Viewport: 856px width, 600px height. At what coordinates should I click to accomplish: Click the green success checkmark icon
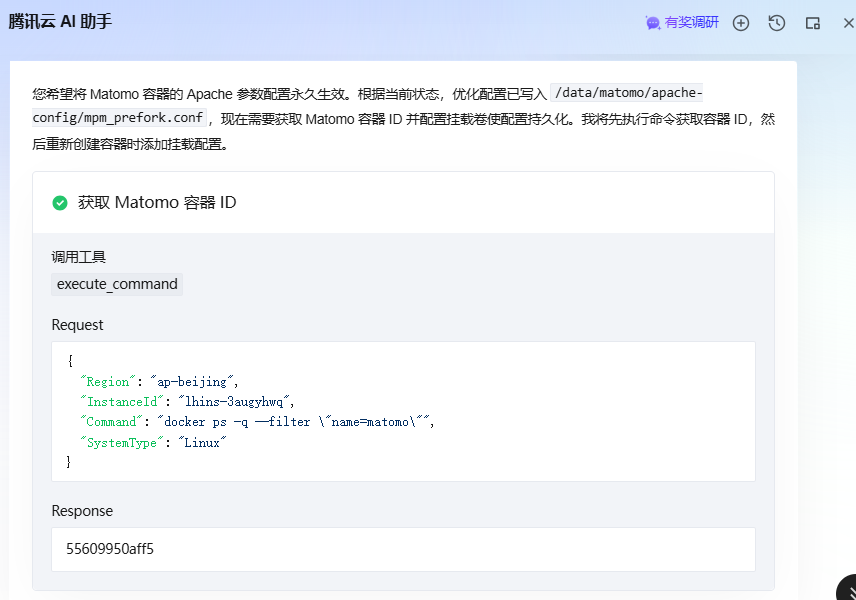pos(60,203)
